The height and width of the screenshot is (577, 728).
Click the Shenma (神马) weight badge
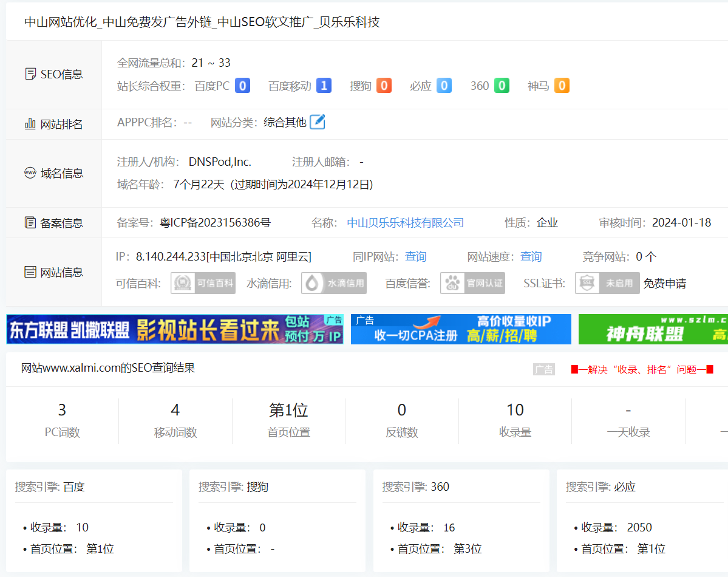(x=562, y=86)
